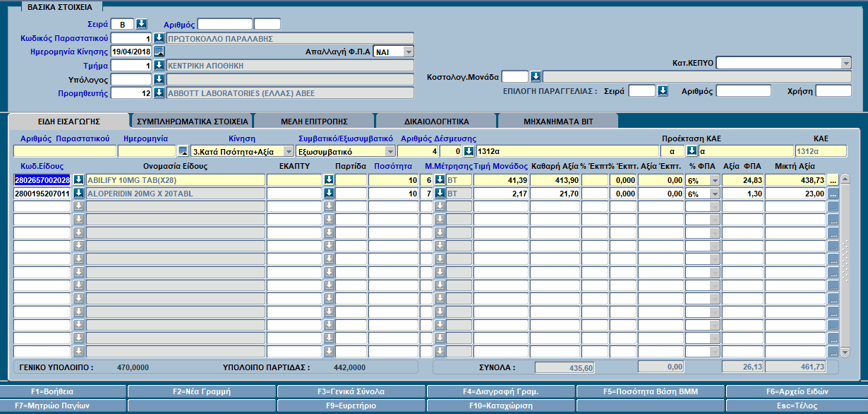Image resolution: width=868 pixels, height=414 pixels.
Task: Click F6=Αρχείο Ειδών button
Action: click(x=797, y=391)
